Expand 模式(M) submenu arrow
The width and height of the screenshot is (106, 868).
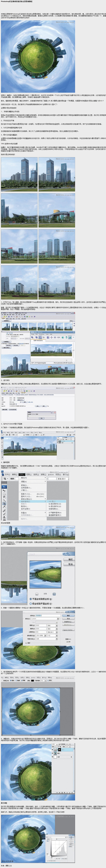(45, 478)
